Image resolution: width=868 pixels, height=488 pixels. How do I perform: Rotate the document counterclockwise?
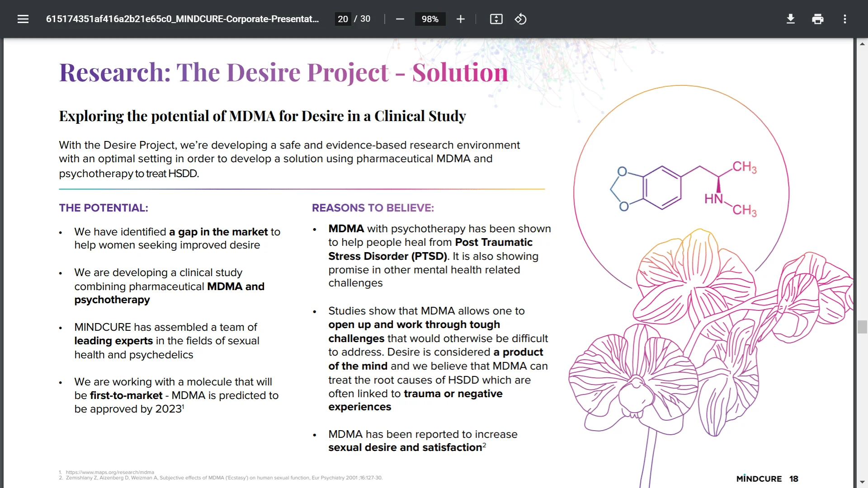520,19
